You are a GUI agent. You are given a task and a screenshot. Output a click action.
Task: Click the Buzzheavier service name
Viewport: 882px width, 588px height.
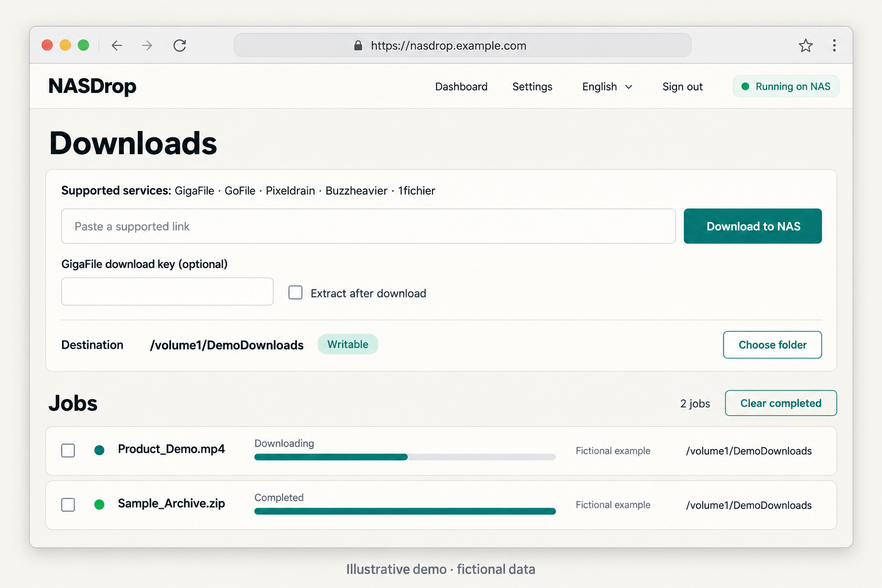pos(357,191)
